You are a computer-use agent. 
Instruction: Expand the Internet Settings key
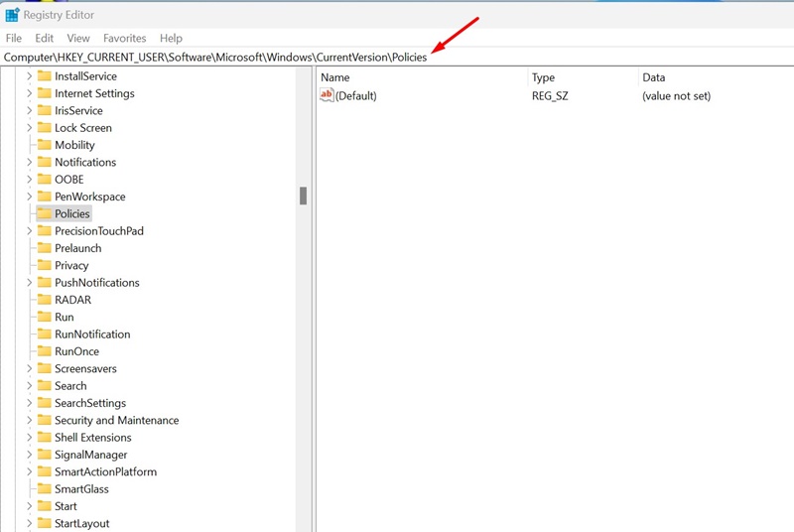coord(29,93)
